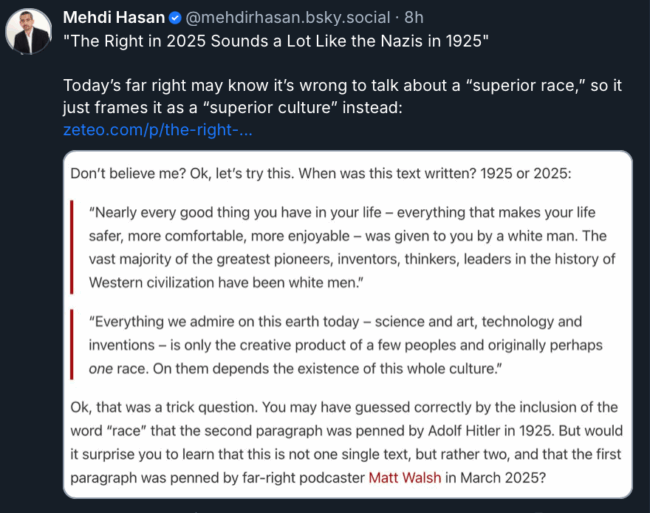Click the red bar beside the second quote
650x513 pixels.
coord(73,345)
